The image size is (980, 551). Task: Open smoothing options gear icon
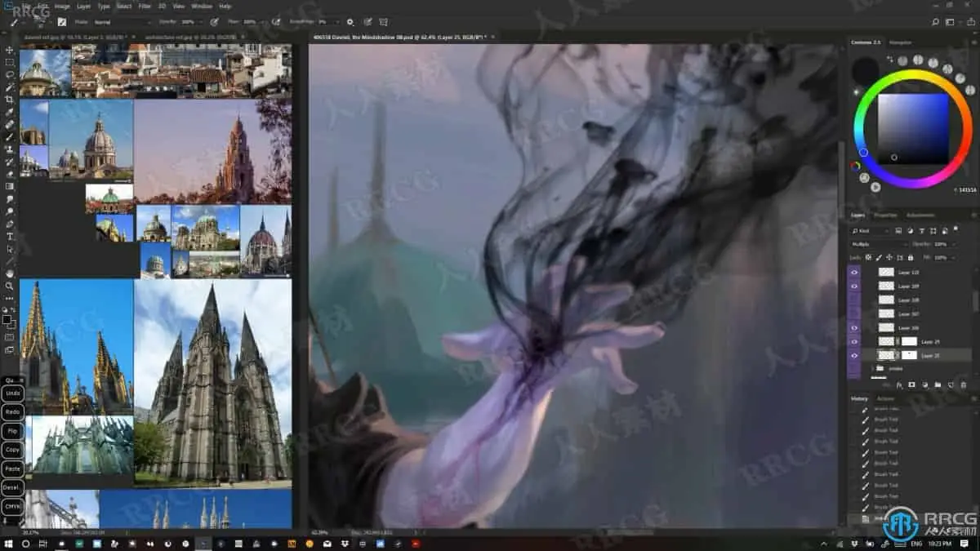(350, 22)
